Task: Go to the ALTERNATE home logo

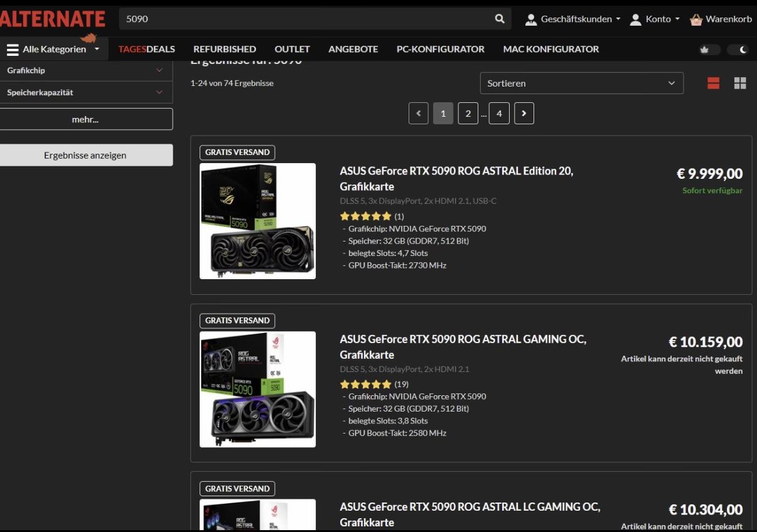Action: pos(53,19)
